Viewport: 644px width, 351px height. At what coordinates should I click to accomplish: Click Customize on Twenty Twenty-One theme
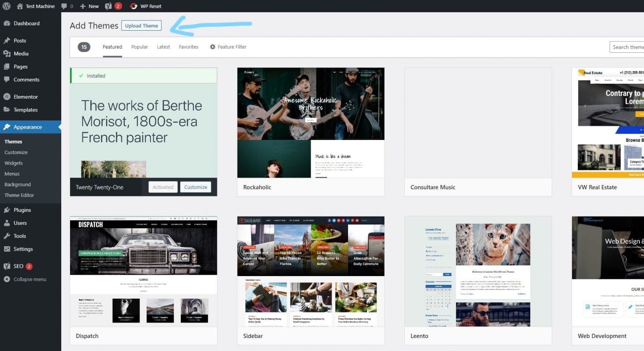click(x=195, y=187)
